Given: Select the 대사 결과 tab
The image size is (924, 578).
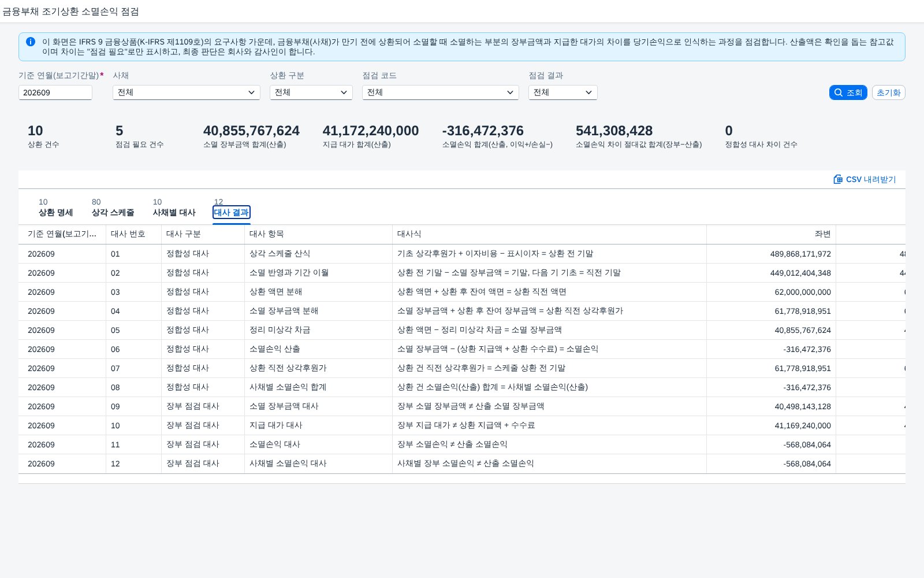Looking at the screenshot, I should click(x=231, y=212).
